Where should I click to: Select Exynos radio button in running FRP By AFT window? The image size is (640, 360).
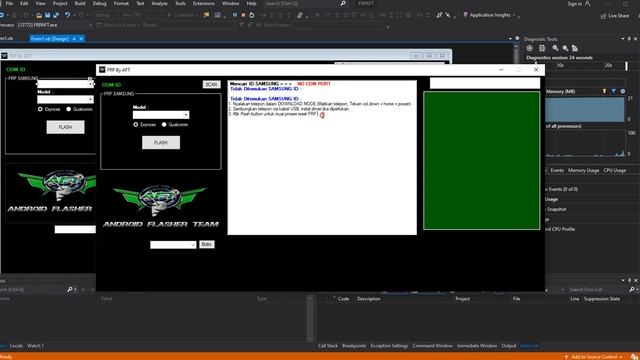[x=136, y=124]
